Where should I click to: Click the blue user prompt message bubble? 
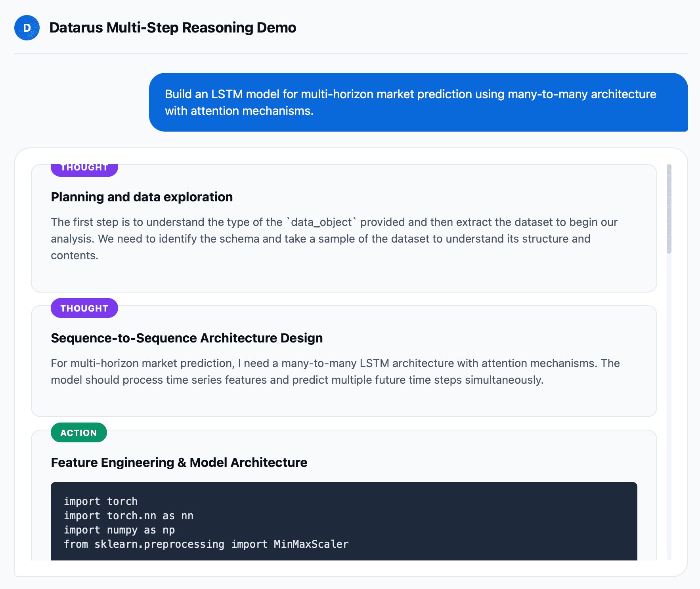pyautogui.click(x=418, y=102)
